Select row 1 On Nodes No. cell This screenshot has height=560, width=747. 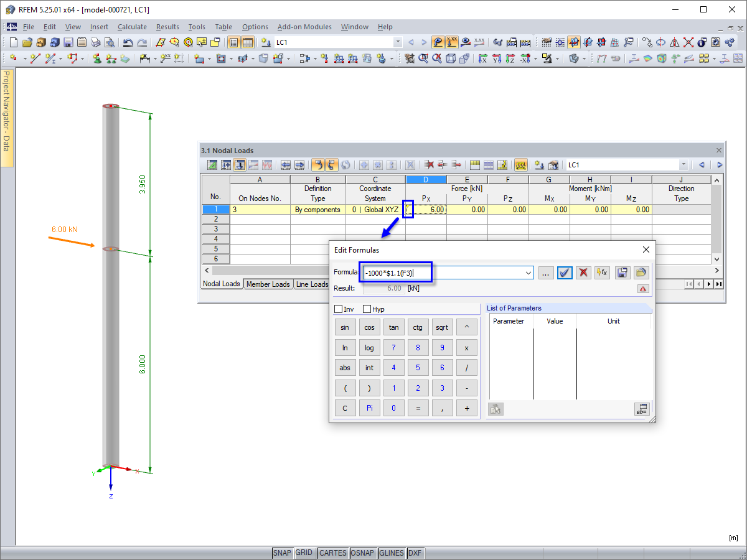pyautogui.click(x=260, y=210)
